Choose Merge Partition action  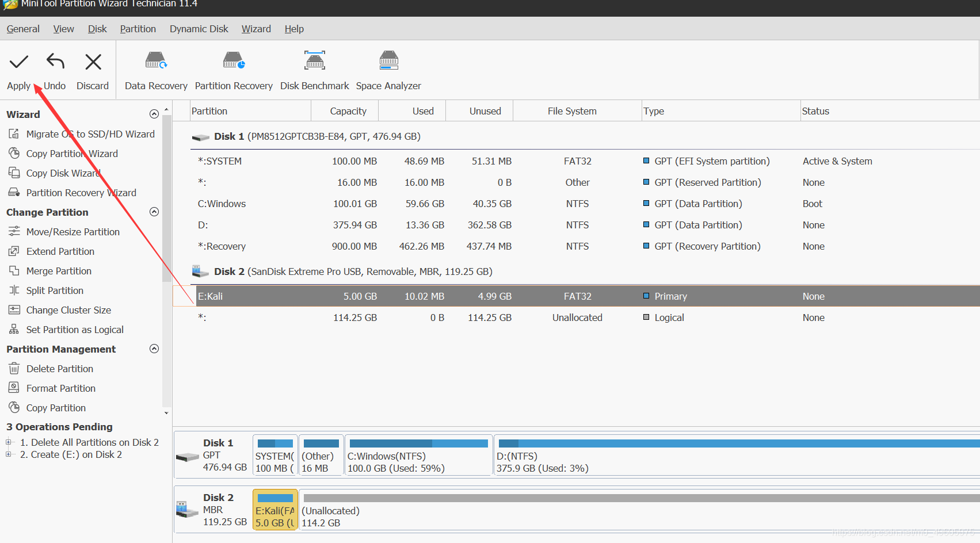(x=59, y=271)
